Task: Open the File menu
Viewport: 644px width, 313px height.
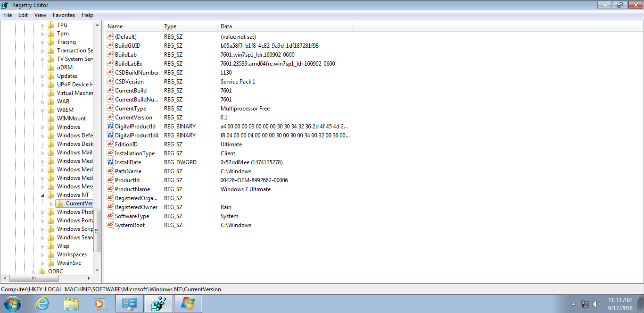Action: point(8,15)
